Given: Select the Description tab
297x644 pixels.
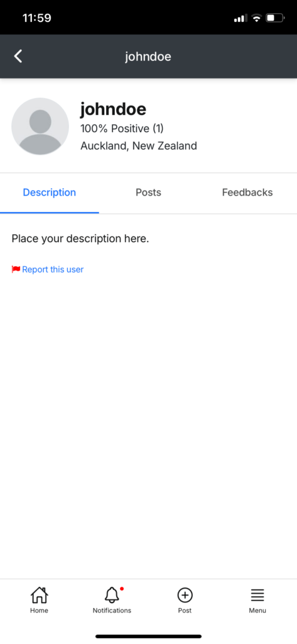Looking at the screenshot, I should [49, 192].
